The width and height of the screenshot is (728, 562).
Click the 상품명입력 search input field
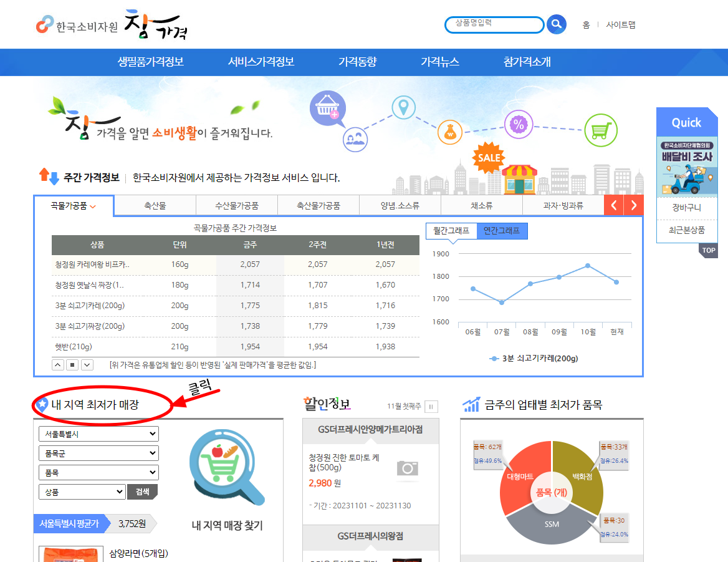point(494,25)
